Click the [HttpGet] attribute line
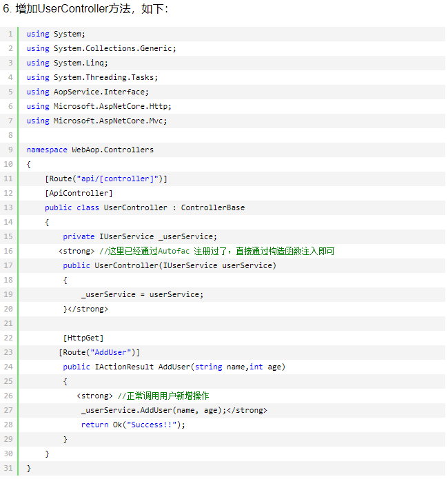This screenshot has height=479, width=448. click(83, 338)
